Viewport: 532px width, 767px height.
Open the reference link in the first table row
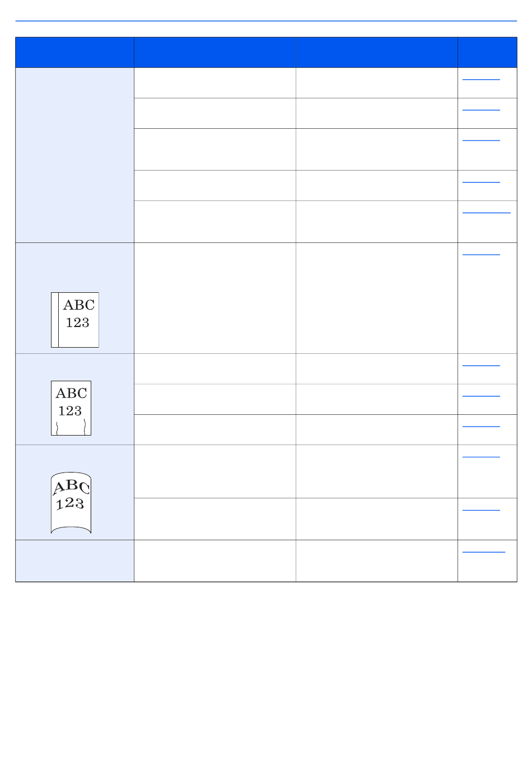click(x=481, y=79)
